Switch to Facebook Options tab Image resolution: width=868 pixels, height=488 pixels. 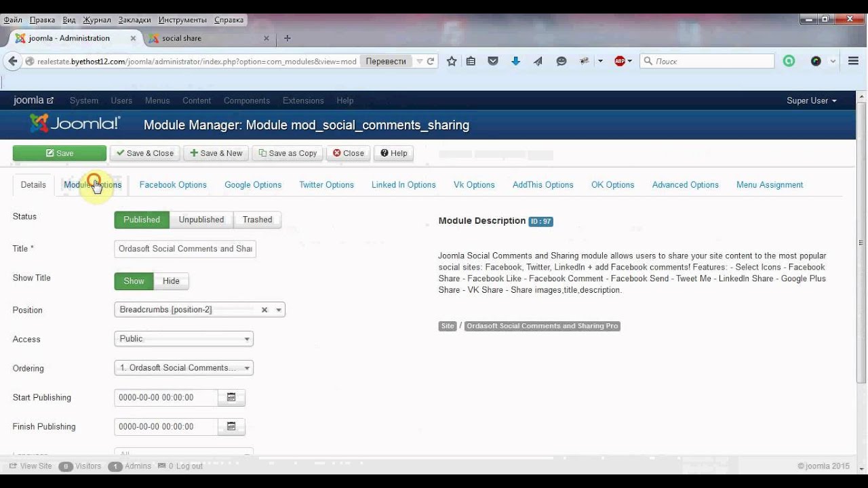point(173,185)
